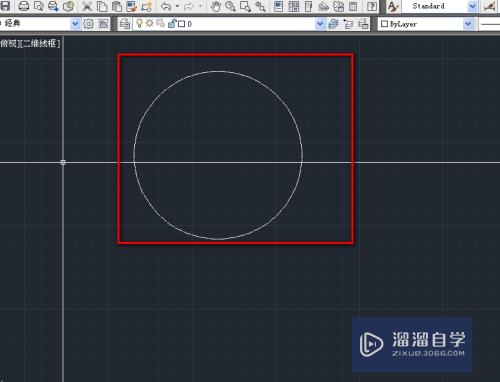Click the 俯视 viewport view label
The width and height of the screenshot is (500, 382).
point(8,43)
